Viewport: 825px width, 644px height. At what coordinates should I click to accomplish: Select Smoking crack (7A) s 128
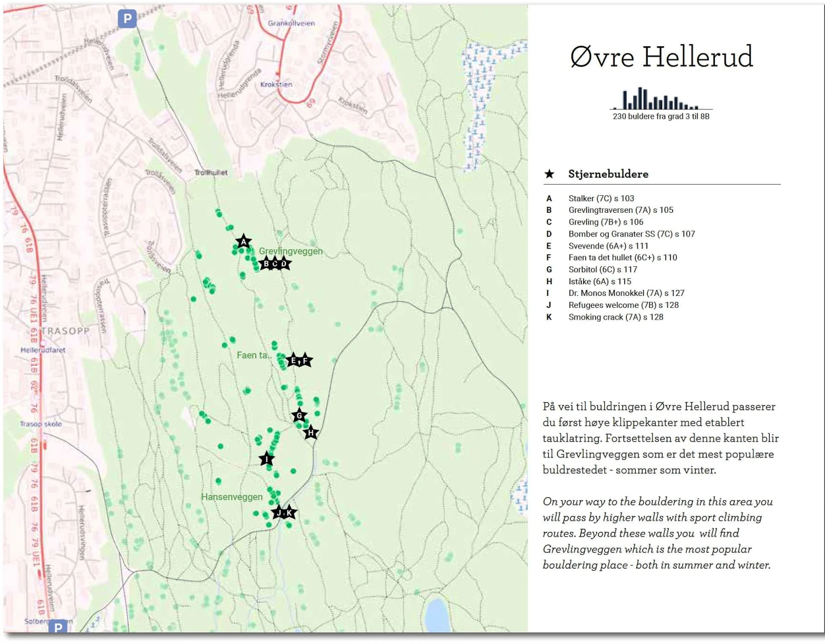[615, 317]
